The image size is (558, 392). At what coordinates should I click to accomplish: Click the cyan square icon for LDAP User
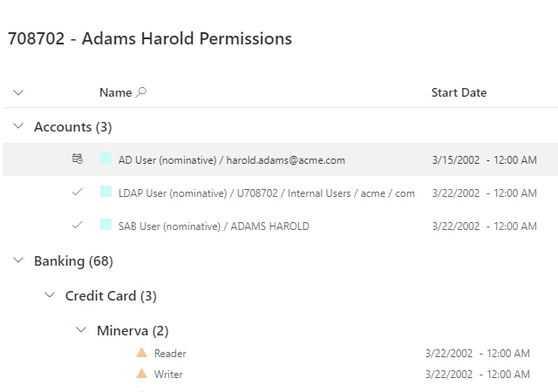(105, 193)
